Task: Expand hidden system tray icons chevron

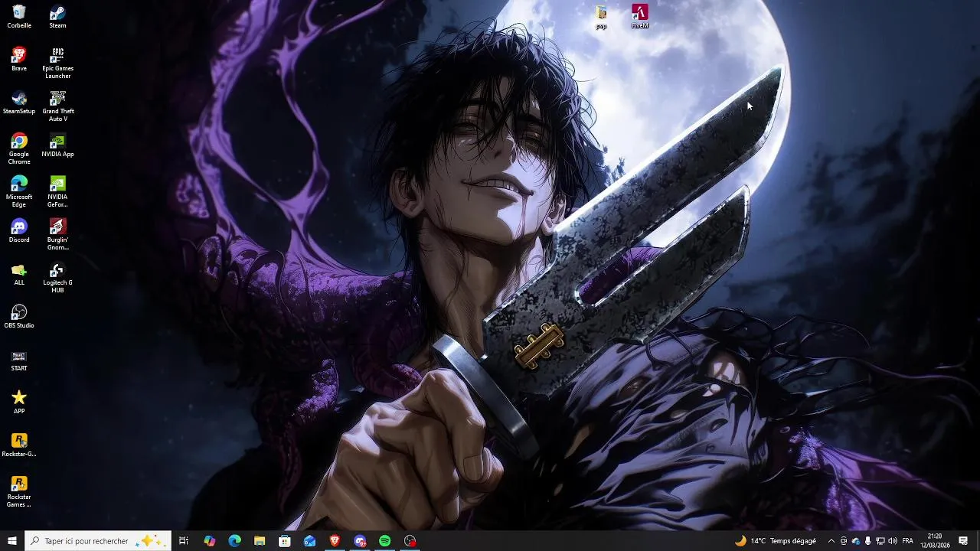Action: tap(831, 541)
